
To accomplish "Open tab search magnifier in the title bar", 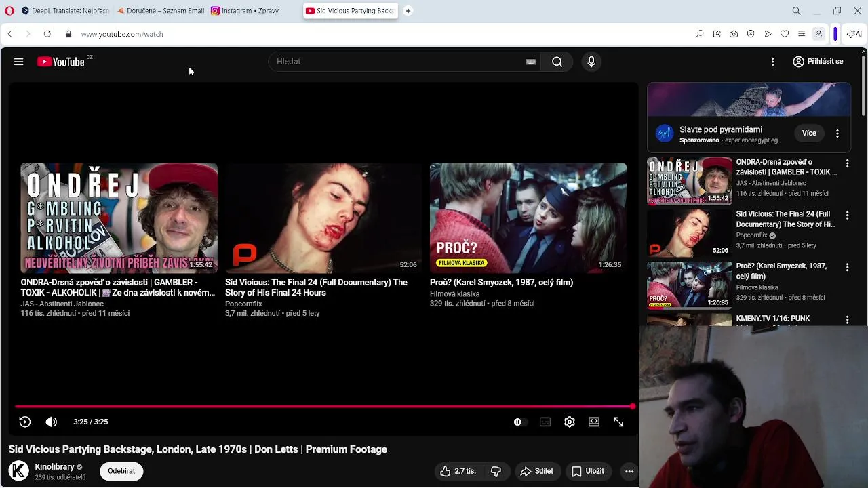I will coord(796,11).
